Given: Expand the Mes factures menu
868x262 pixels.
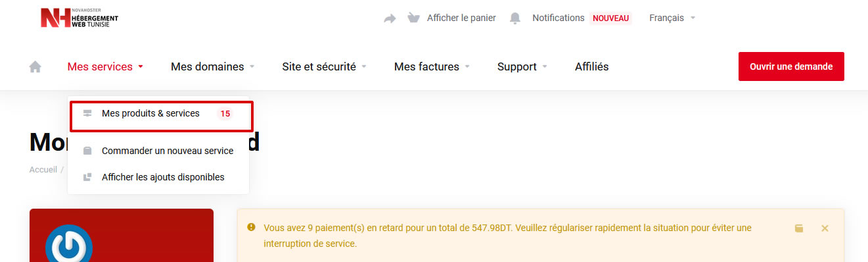Looking at the screenshot, I should pos(432,66).
